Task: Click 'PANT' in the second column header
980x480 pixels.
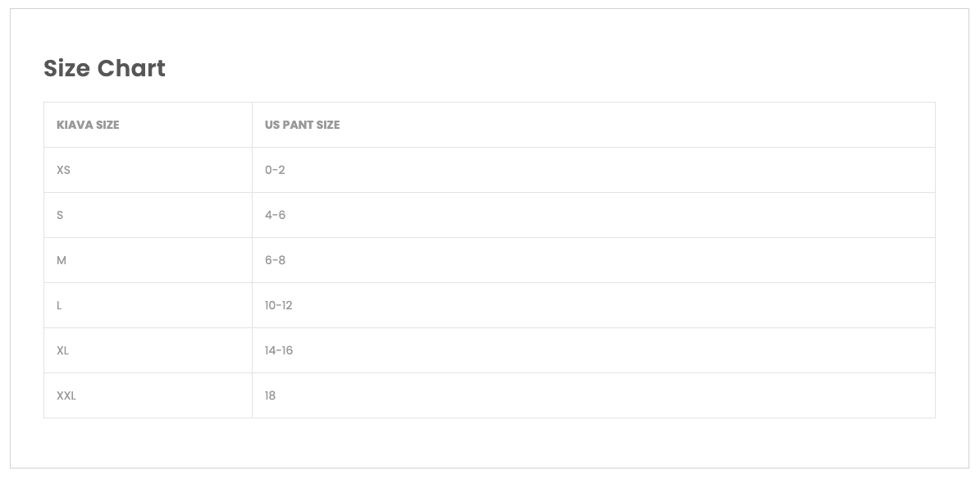Action: tap(298, 125)
